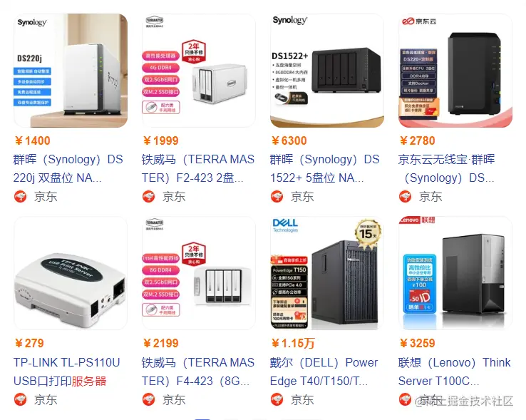Open the 群晖 DS220j 双盘位 title link
The width and height of the screenshot is (526, 420).
pos(68,168)
